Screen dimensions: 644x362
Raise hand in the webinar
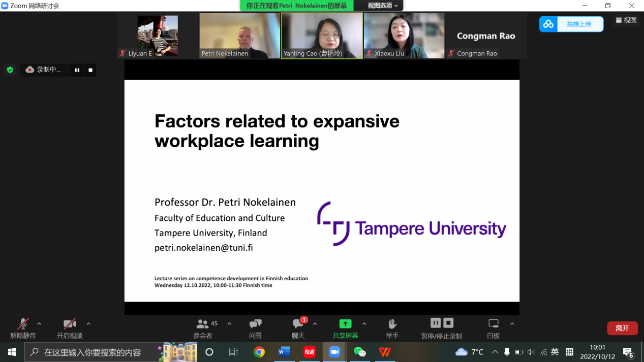[x=392, y=328]
